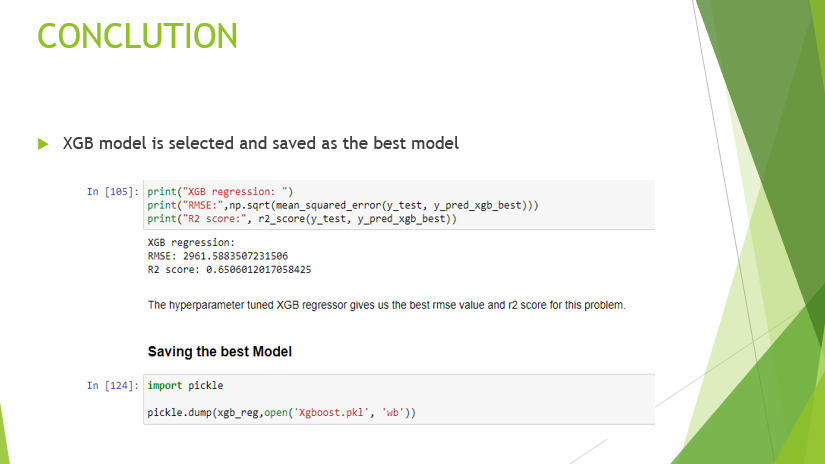Click the Saving the best Model heading

click(219, 351)
